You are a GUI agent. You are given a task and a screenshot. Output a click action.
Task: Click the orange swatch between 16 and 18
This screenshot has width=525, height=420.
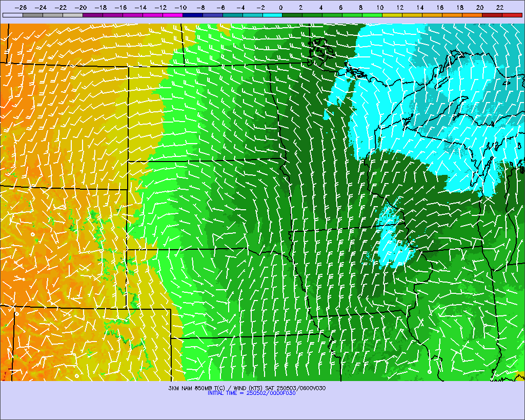[452, 15]
